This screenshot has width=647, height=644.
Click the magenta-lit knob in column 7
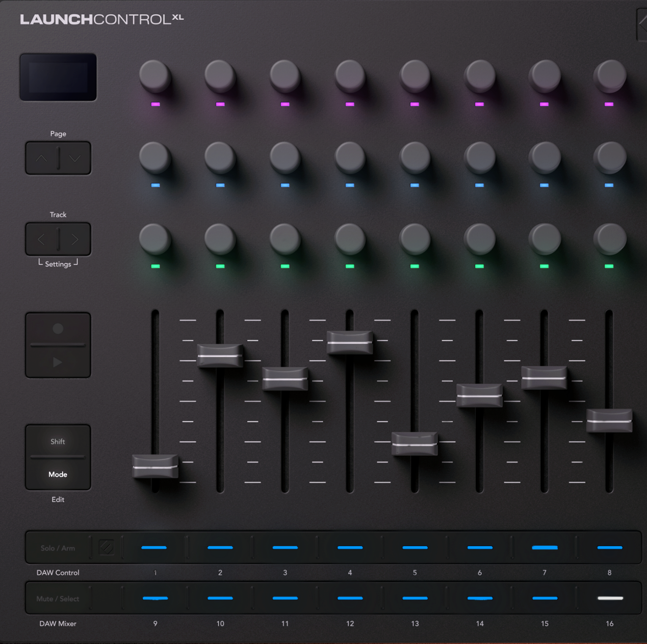[544, 76]
